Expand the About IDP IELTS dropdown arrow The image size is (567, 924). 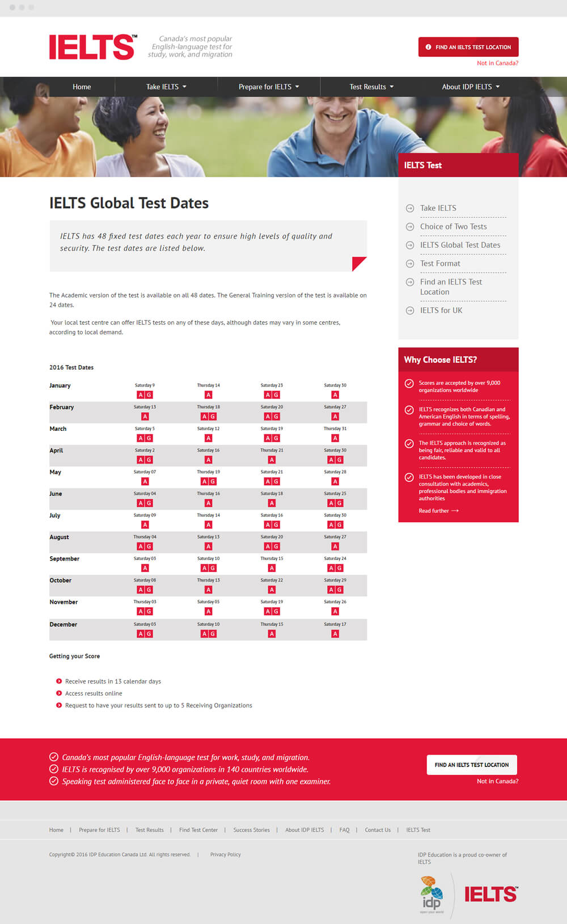click(498, 87)
